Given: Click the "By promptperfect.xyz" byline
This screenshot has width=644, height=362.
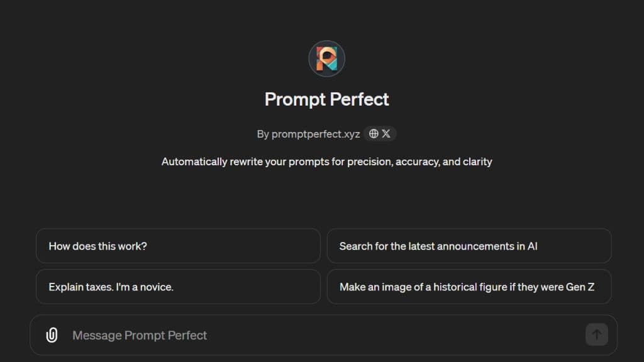Looking at the screenshot, I should click(x=308, y=134).
